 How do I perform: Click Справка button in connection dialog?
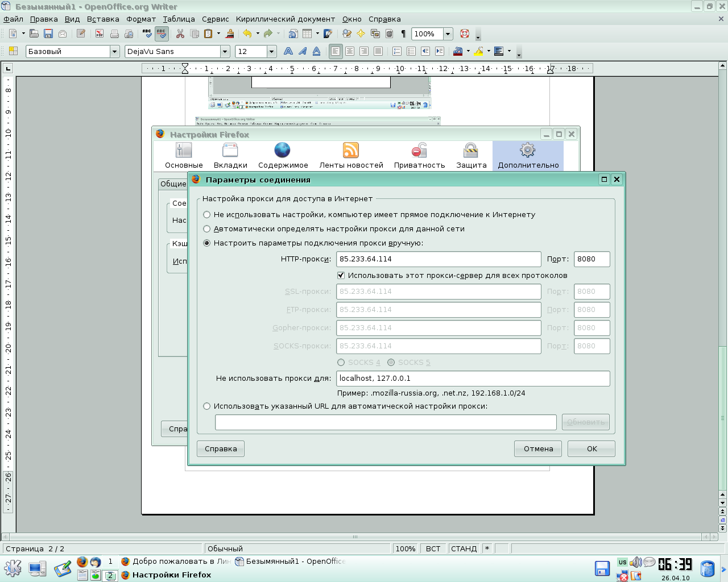tap(221, 449)
